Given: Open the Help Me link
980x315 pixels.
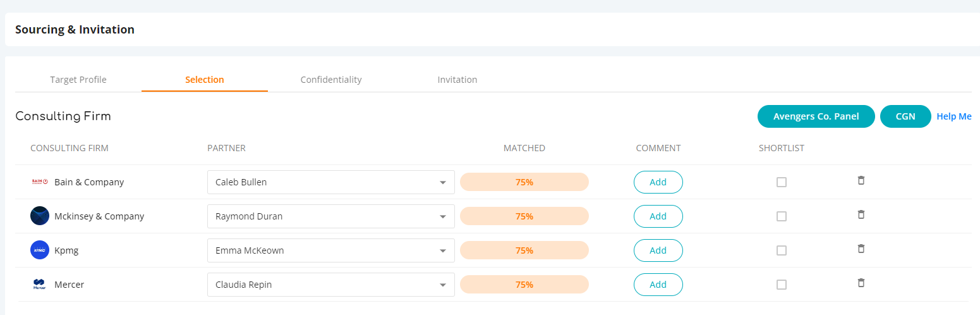Looking at the screenshot, I should [x=954, y=116].
